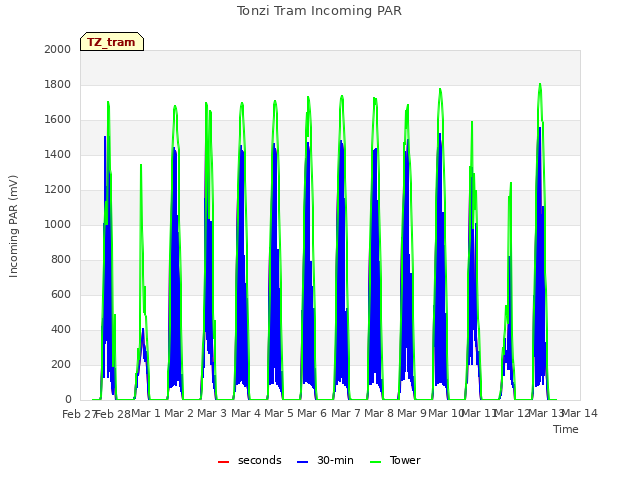Click the x-axis date 'Feb 28'
The width and height of the screenshot is (640, 480).
point(113,414)
